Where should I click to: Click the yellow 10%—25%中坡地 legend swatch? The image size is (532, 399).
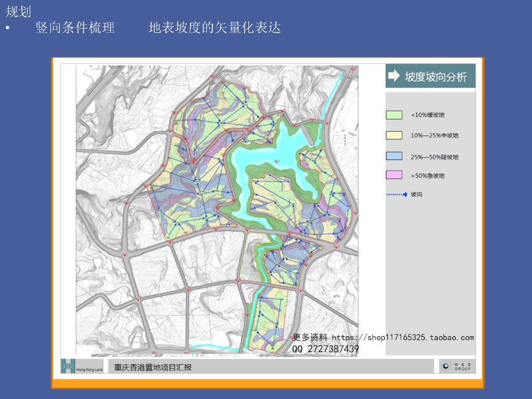[x=394, y=135]
